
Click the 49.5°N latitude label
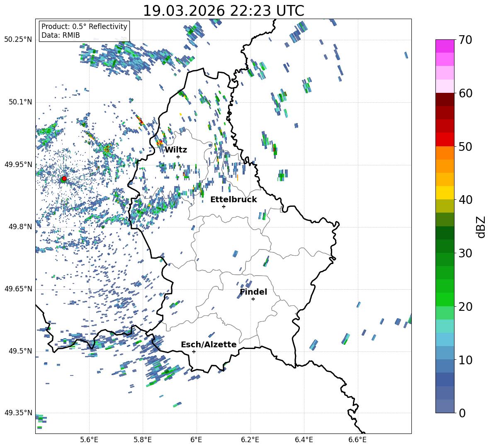pos(20,351)
